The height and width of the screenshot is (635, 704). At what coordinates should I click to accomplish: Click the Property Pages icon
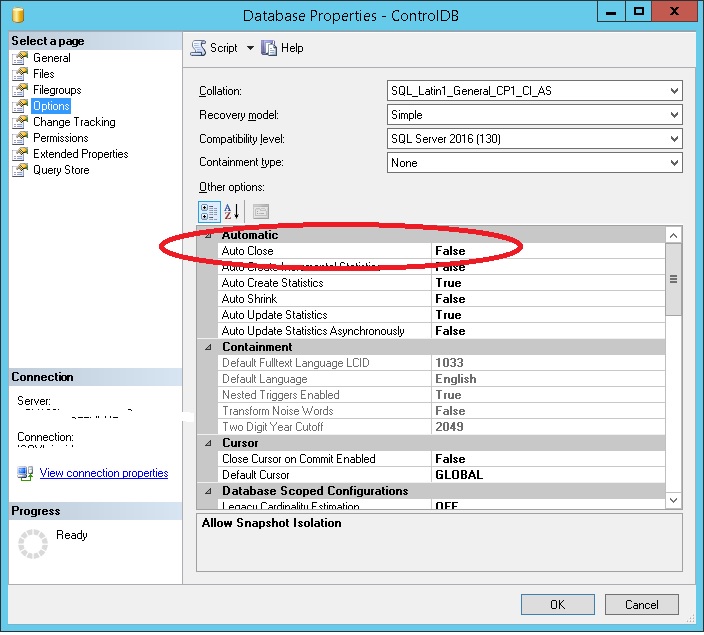pos(260,211)
